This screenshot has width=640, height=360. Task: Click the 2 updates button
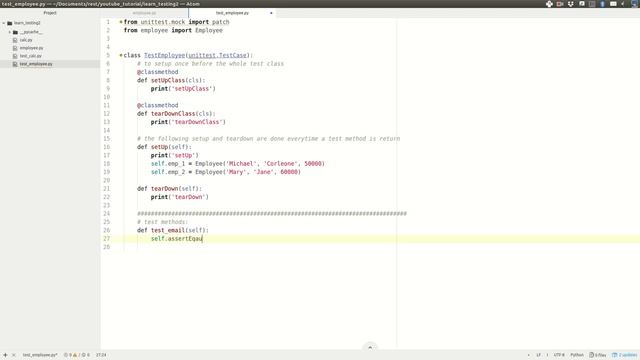tap(625, 355)
